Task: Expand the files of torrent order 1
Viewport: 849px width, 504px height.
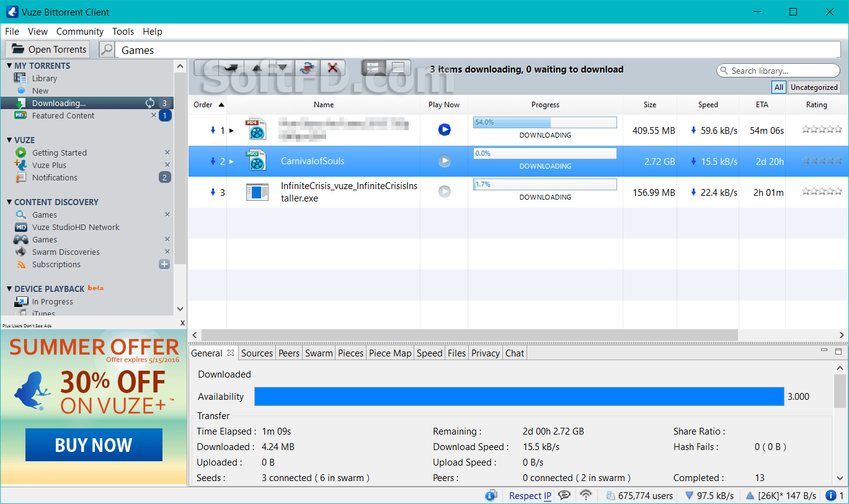Action: 232,131
